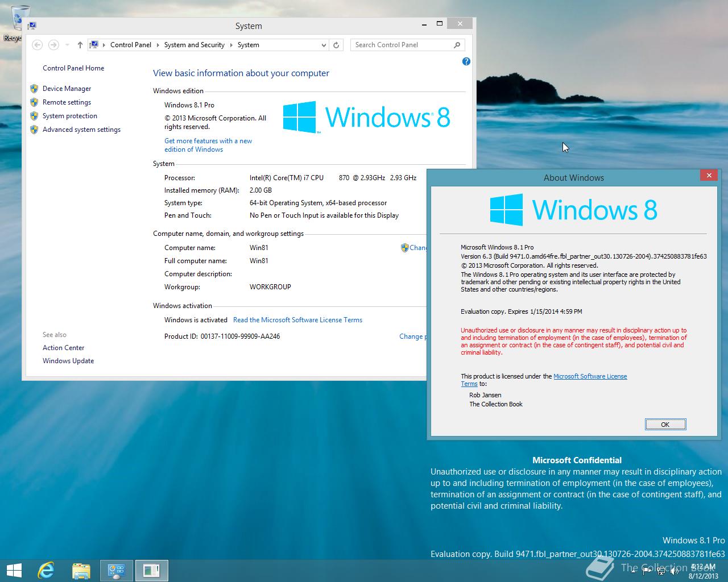Image resolution: width=728 pixels, height=582 pixels.
Task: Click the Start button on taskbar
Action: tap(14, 571)
